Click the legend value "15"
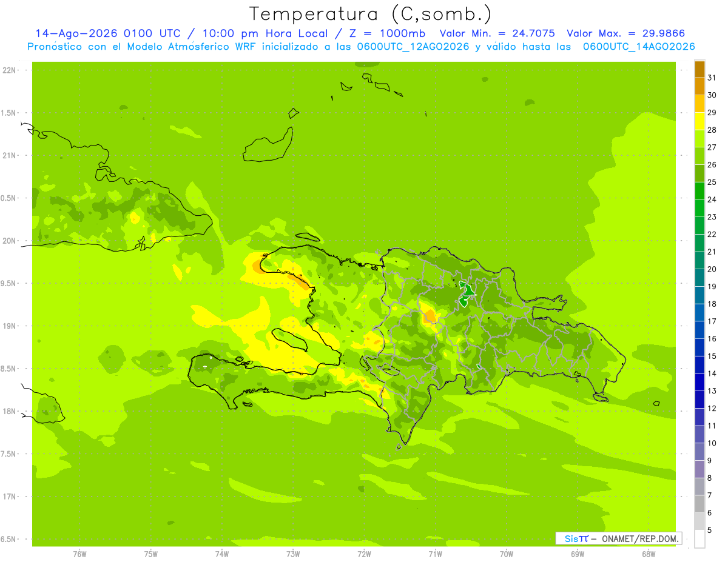The width and height of the screenshot is (728, 562). pyautogui.click(x=712, y=356)
